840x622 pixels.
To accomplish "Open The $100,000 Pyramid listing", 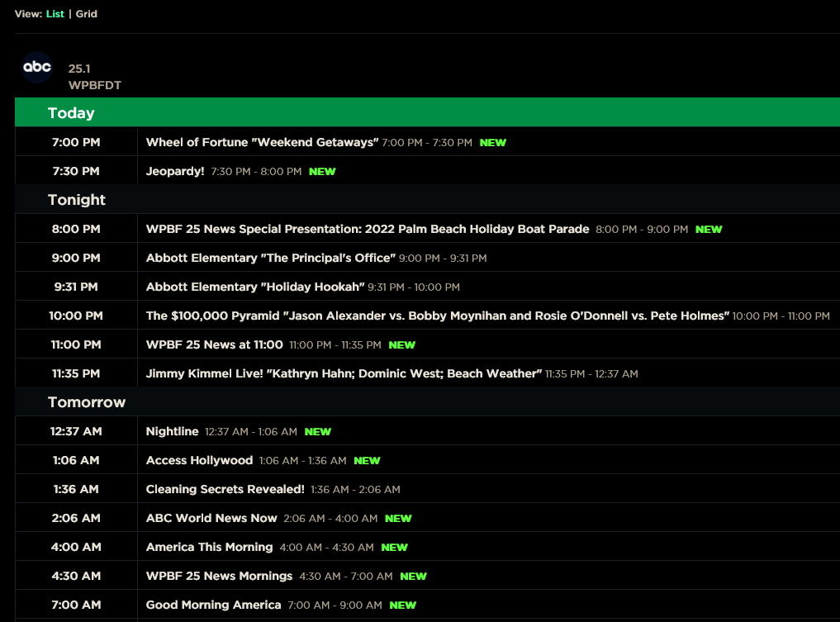I will [x=438, y=316].
